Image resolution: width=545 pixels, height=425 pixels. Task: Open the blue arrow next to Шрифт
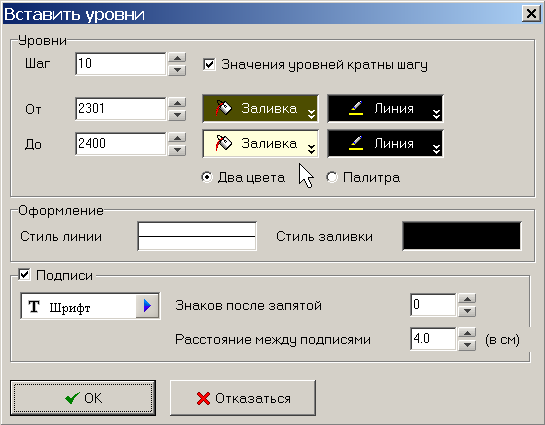(147, 306)
